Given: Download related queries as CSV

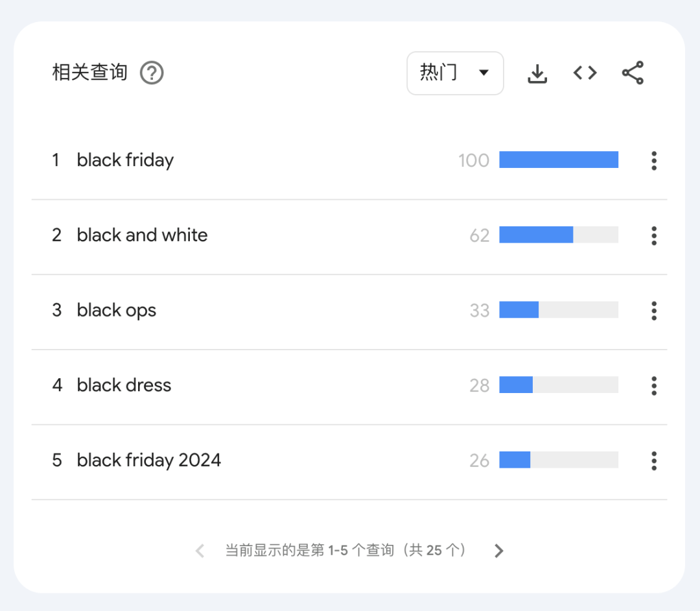Looking at the screenshot, I should pyautogui.click(x=537, y=73).
